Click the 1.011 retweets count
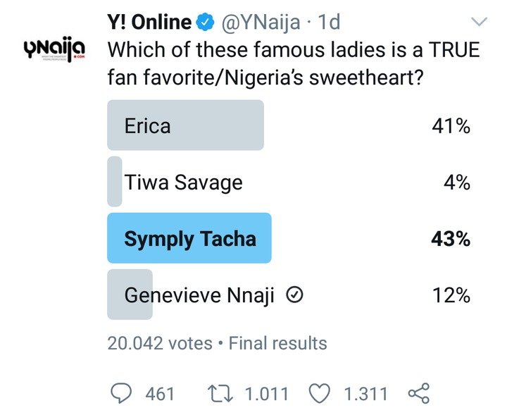Viewport: 507px width, 420px height. [x=268, y=393]
